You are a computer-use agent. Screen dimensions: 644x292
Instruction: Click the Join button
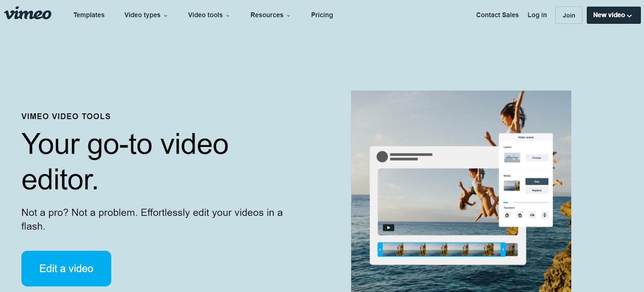569,15
